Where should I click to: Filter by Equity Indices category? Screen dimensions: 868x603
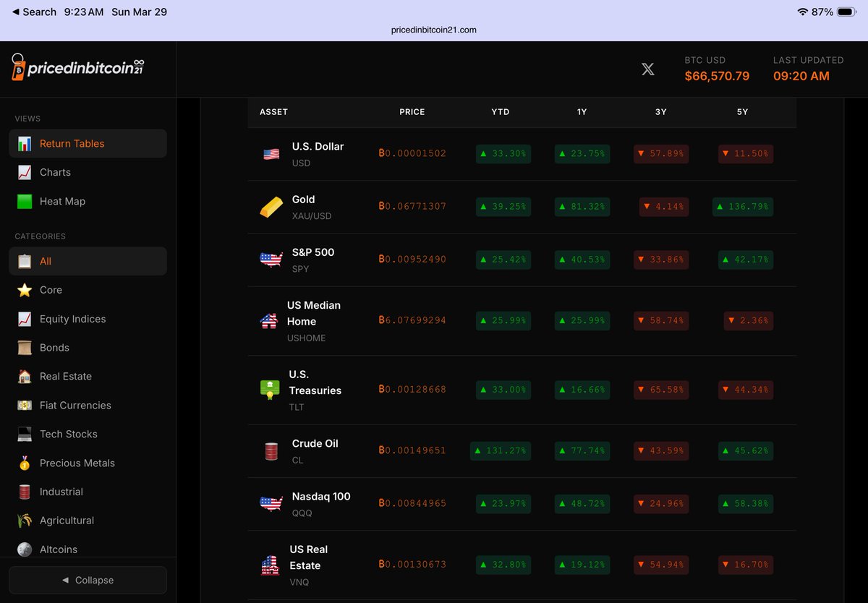click(x=88, y=319)
